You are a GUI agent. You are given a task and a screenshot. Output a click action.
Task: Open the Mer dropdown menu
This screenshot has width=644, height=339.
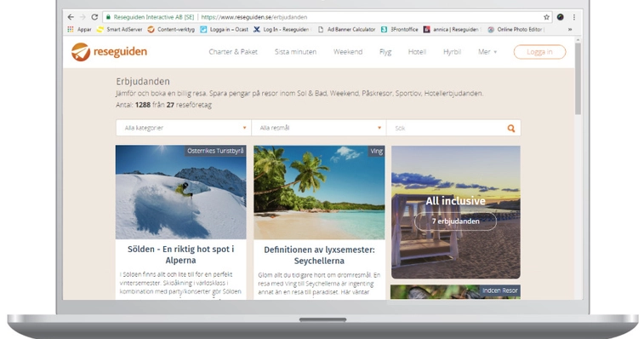pos(487,52)
